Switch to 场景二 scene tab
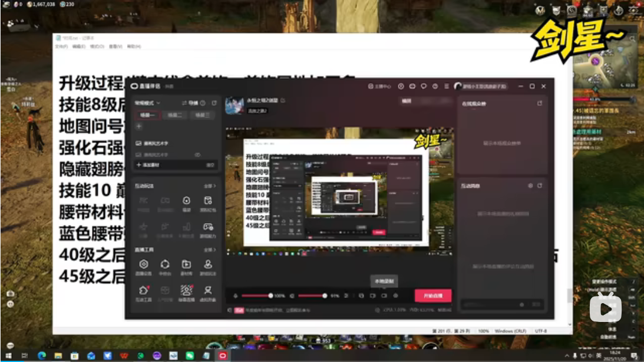The image size is (644, 362). (x=175, y=115)
